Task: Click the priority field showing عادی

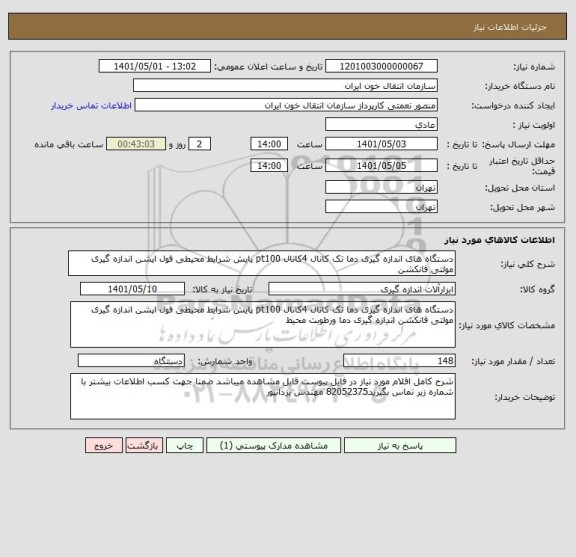Action: coord(381,125)
